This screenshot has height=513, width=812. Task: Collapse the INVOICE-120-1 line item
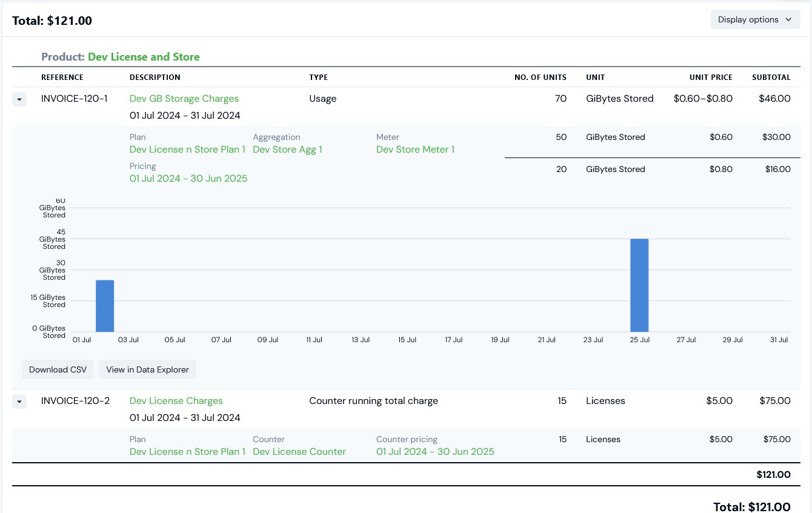(19, 99)
